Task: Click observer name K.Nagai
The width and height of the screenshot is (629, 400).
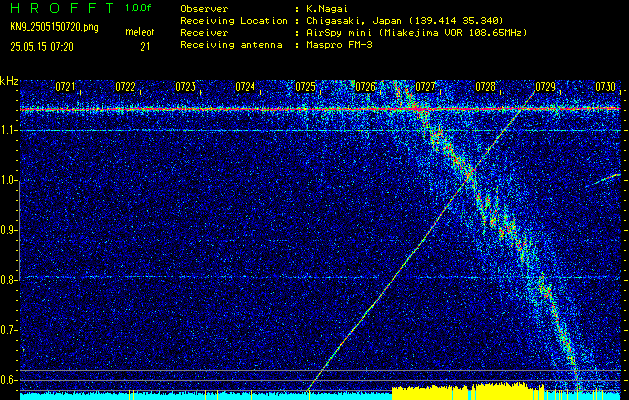Action: tap(326, 9)
